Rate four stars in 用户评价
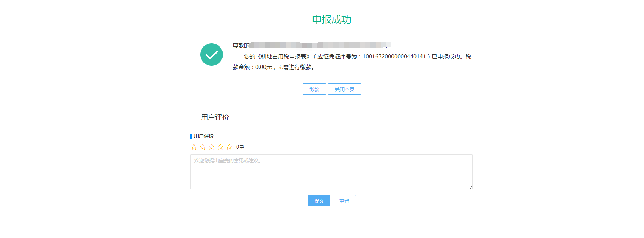The image size is (644, 238). coord(220,147)
